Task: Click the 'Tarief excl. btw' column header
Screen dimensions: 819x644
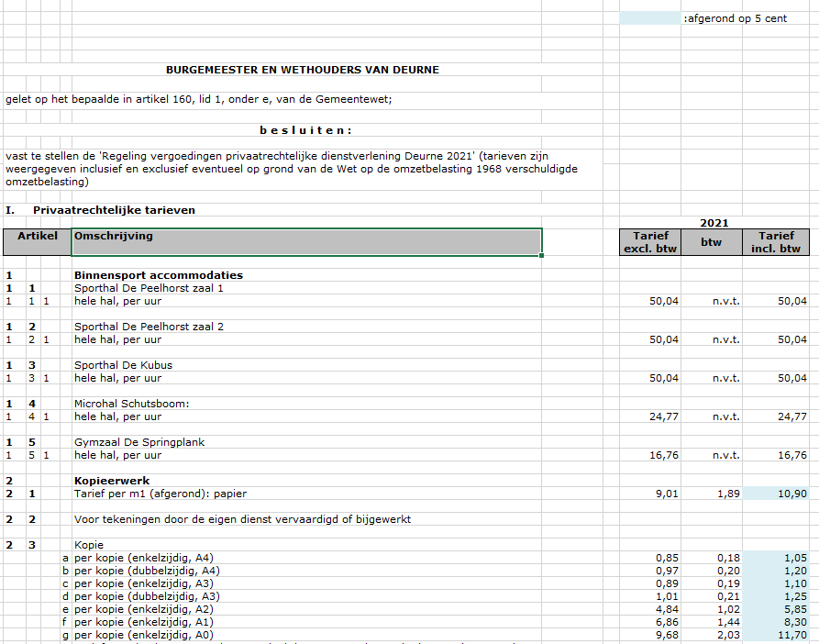Action: [650, 242]
